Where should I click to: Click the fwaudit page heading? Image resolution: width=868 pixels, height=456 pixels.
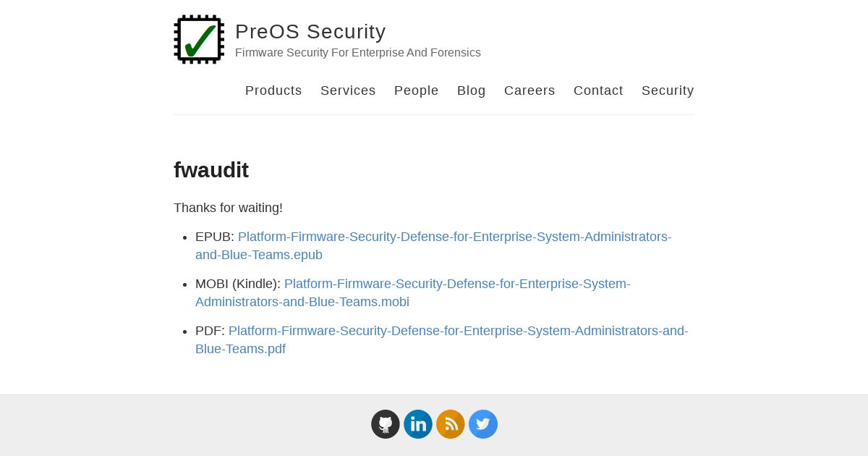[x=211, y=170]
